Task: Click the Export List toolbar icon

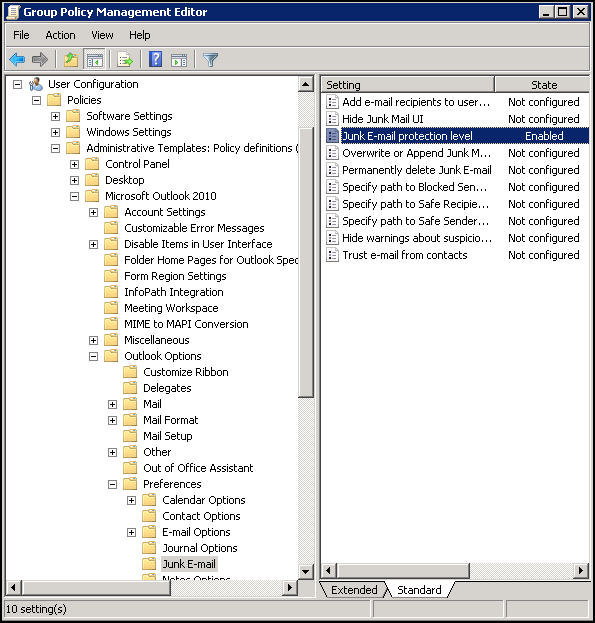Action: [125, 60]
